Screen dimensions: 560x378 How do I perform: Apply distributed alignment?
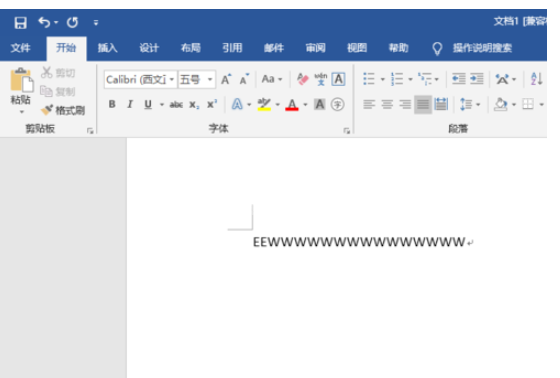(x=441, y=104)
